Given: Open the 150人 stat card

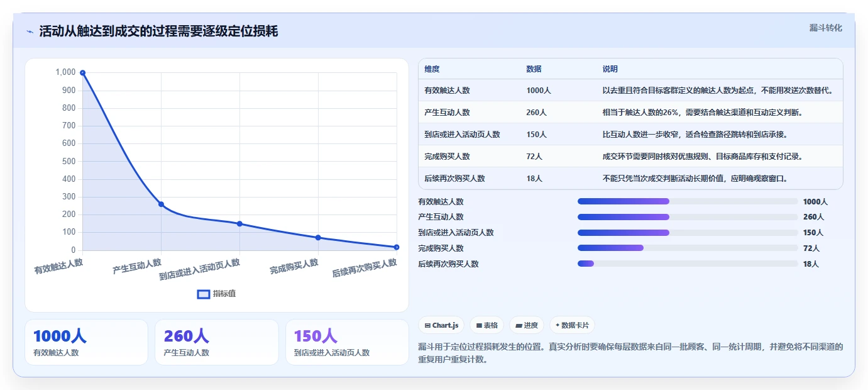Looking at the screenshot, I should pyautogui.click(x=347, y=342).
